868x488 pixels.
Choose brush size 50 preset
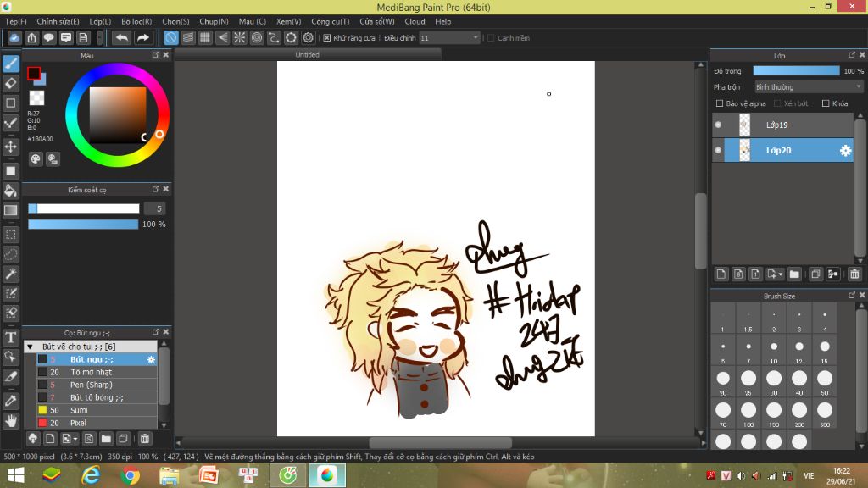(825, 382)
